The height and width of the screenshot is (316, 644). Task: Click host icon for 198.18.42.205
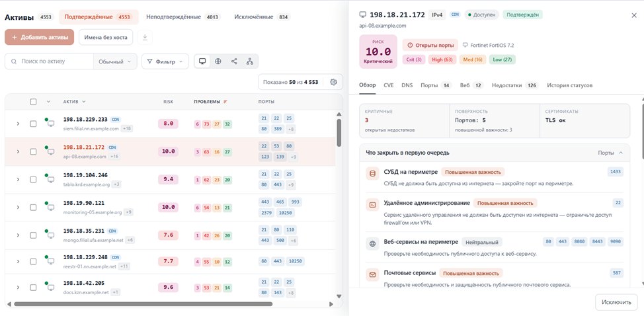50,288
